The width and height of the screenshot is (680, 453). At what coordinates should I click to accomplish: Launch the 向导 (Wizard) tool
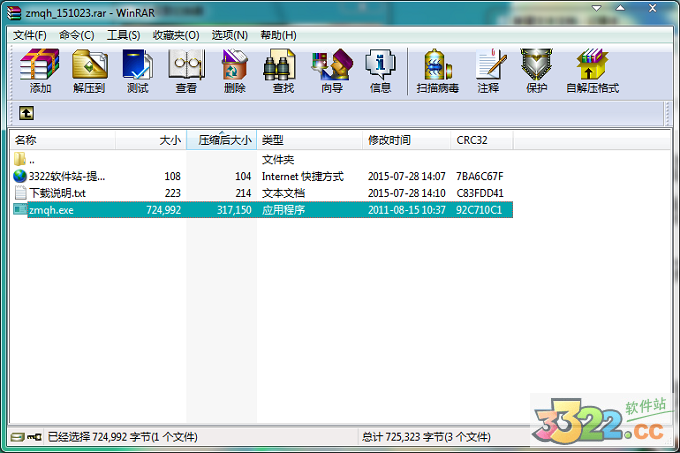(x=332, y=71)
